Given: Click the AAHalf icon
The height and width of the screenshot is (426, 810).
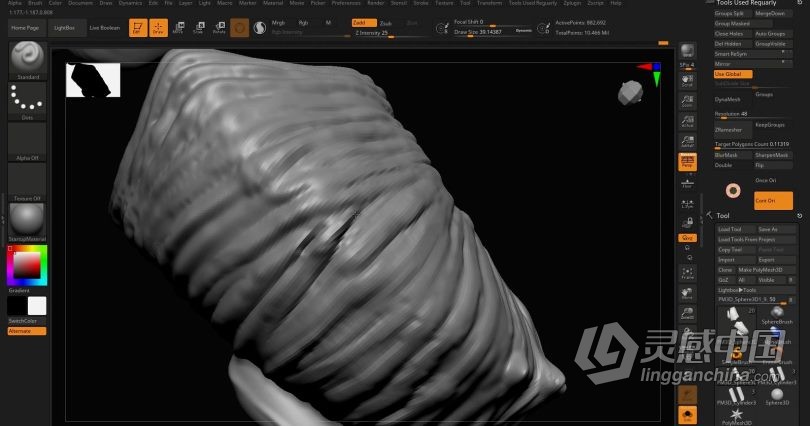Looking at the screenshot, I should (x=687, y=141).
